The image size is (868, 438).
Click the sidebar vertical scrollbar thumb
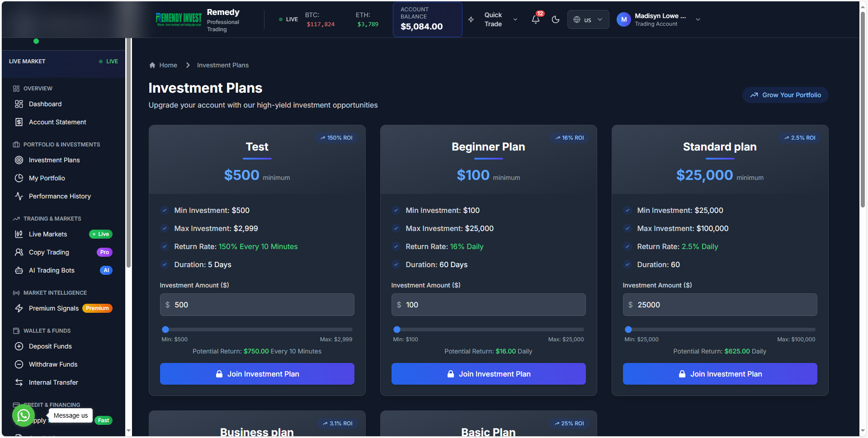coord(129,154)
